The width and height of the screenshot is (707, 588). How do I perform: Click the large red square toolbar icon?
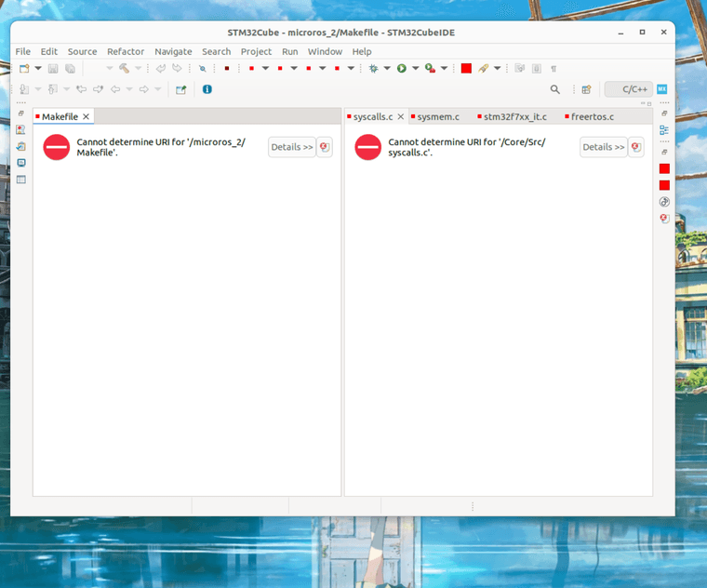(466, 69)
